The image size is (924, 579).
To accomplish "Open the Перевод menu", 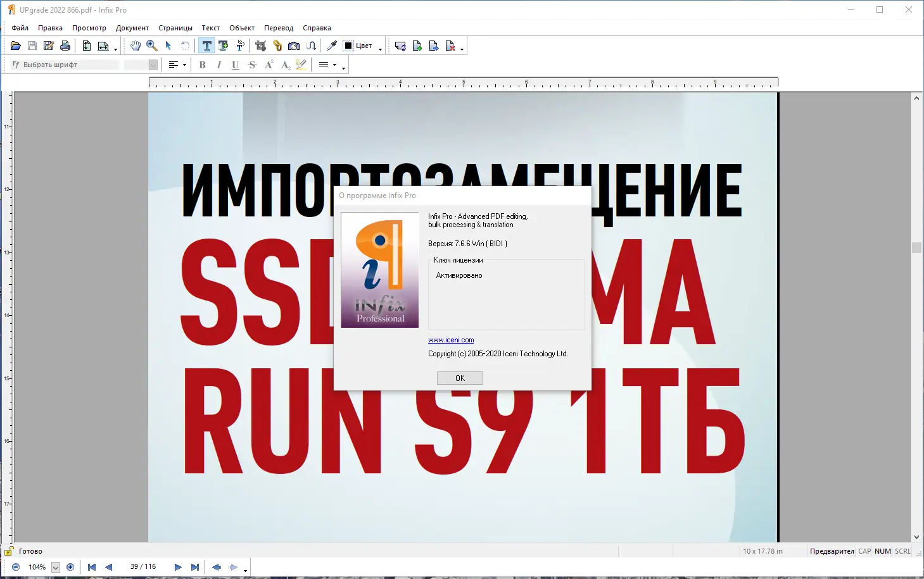I will [278, 28].
